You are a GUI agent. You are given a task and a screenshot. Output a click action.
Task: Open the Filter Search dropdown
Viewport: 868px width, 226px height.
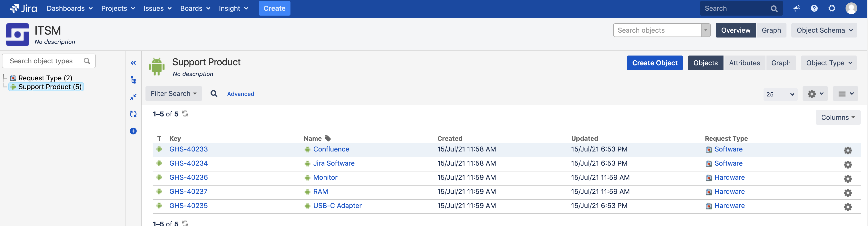174,94
